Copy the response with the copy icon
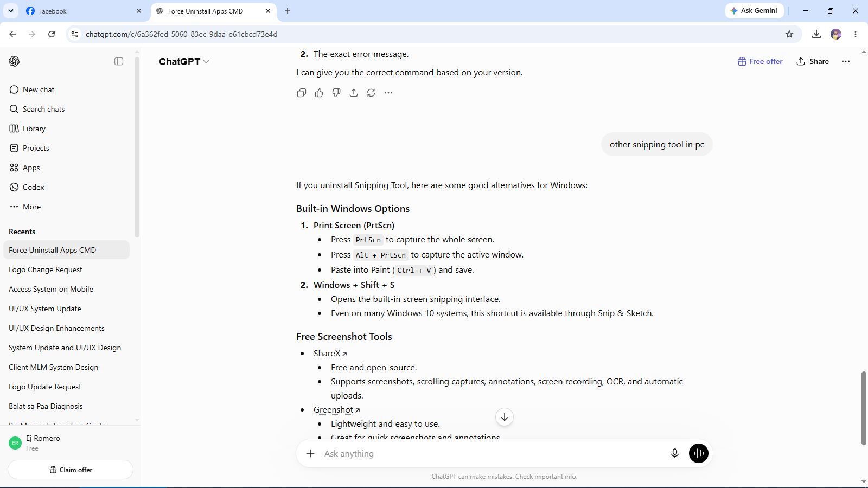Viewport: 868px width, 488px height. pyautogui.click(x=302, y=93)
